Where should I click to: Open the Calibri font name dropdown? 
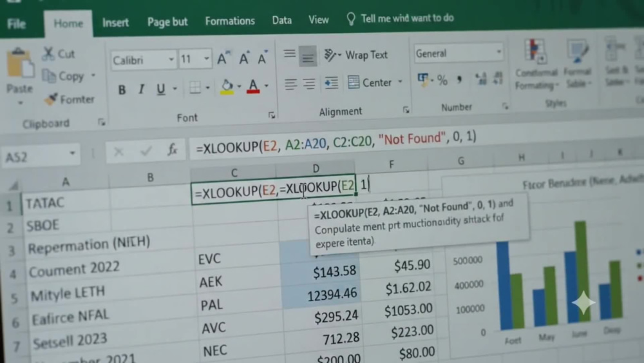[x=171, y=59]
